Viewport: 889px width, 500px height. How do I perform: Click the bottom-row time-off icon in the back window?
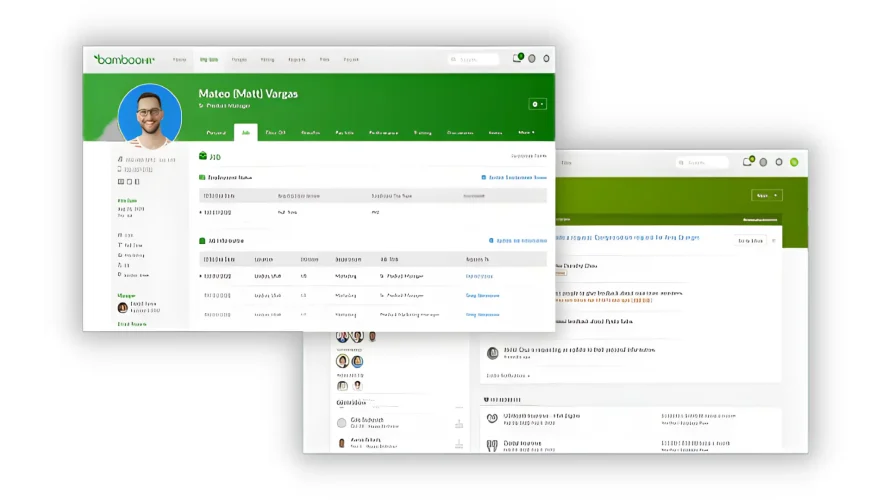(x=492, y=446)
